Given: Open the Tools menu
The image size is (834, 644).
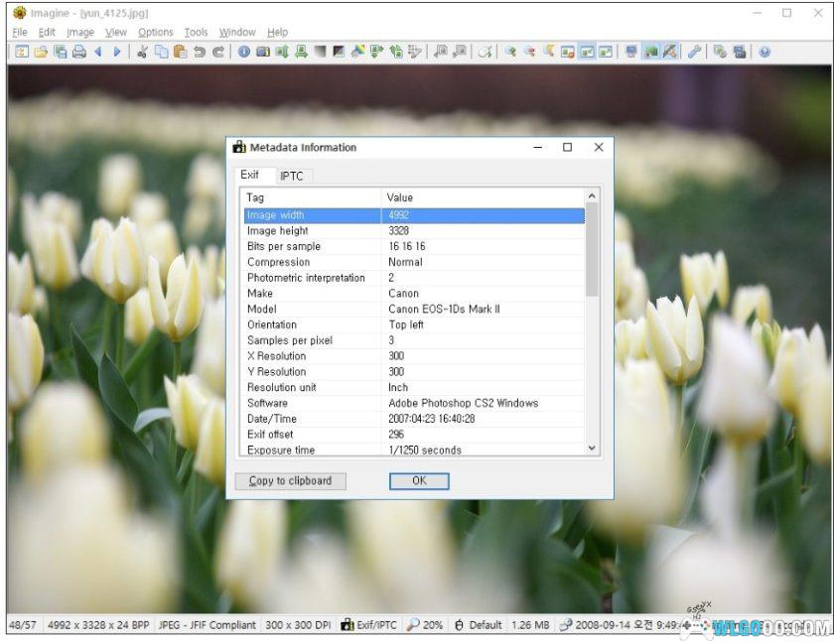Looking at the screenshot, I should [195, 31].
